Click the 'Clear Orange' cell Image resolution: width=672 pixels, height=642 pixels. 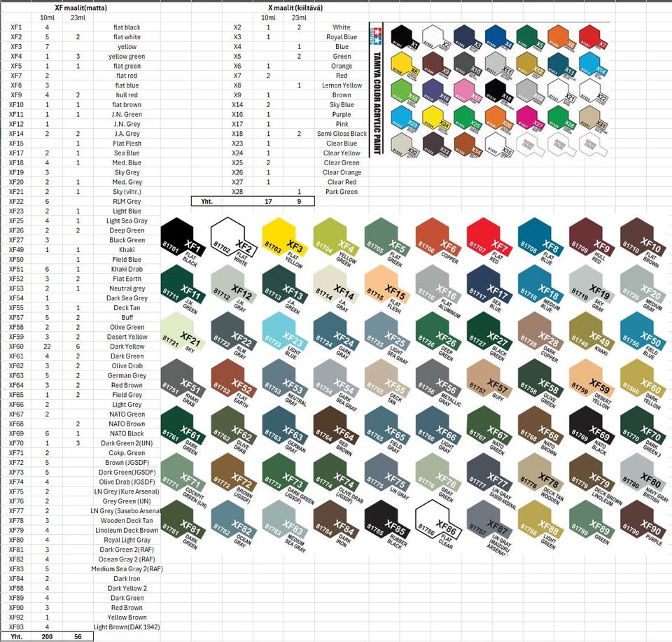(x=342, y=172)
